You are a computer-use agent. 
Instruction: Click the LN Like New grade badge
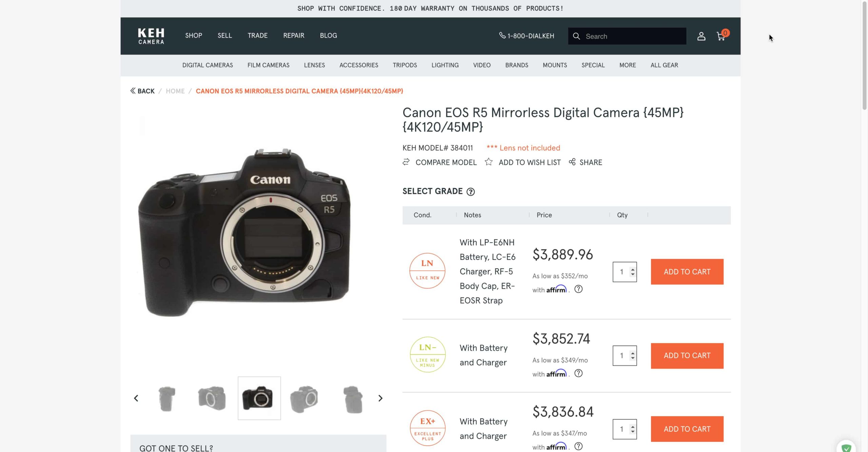coord(427,270)
